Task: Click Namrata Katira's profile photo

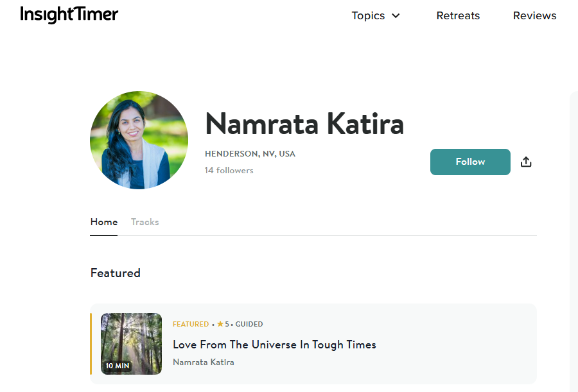Action: (139, 140)
